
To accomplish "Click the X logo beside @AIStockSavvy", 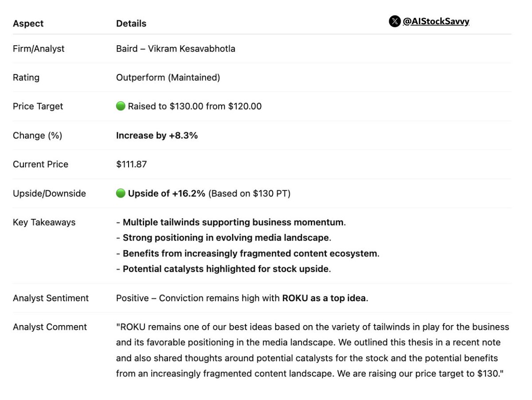I will (x=395, y=21).
